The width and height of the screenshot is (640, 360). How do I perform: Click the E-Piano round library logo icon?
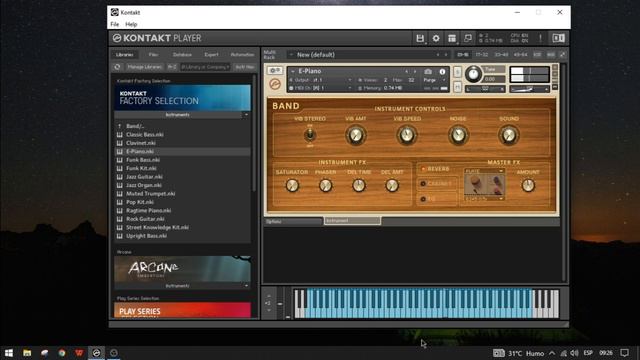tap(275, 84)
